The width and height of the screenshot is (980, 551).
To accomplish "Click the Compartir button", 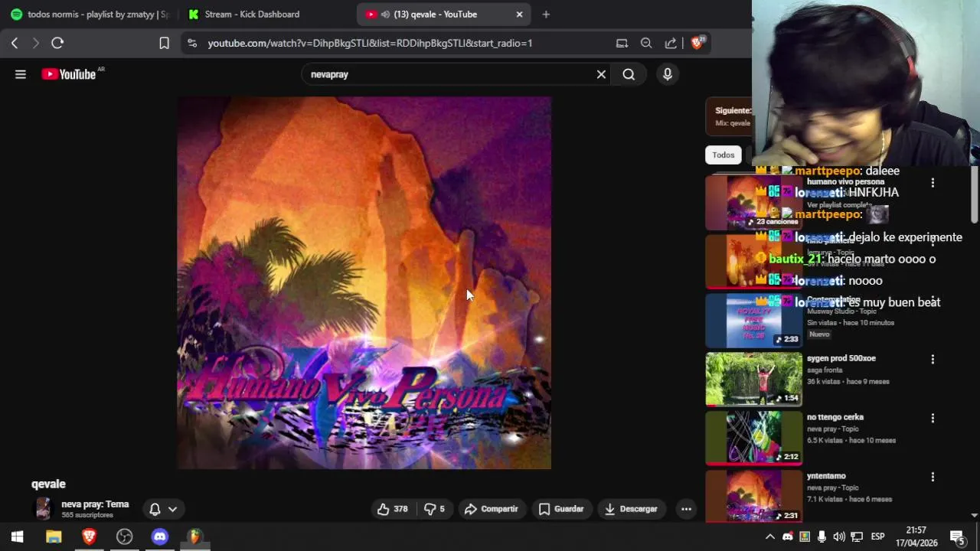I will point(492,509).
